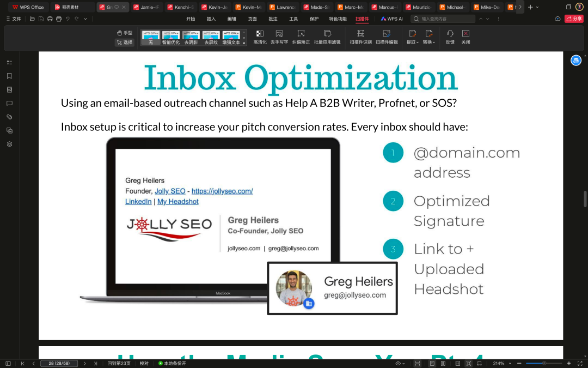588x368 pixels.
Task: Toggle single page view in status bar
Action: (x=432, y=363)
